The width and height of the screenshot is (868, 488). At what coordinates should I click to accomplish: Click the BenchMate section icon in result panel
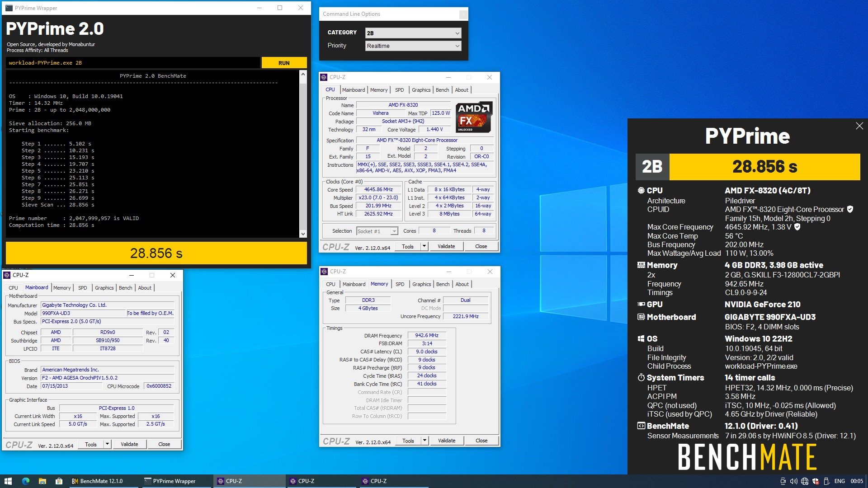[641, 426]
